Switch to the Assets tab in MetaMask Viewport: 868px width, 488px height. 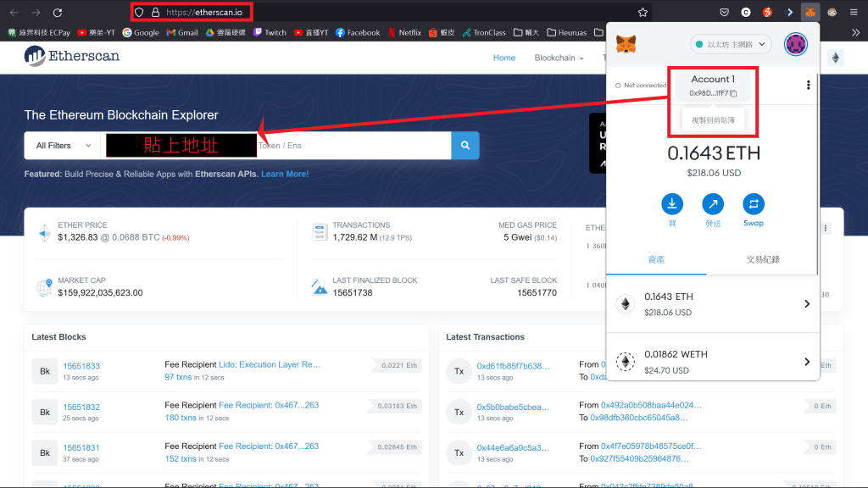(x=657, y=259)
